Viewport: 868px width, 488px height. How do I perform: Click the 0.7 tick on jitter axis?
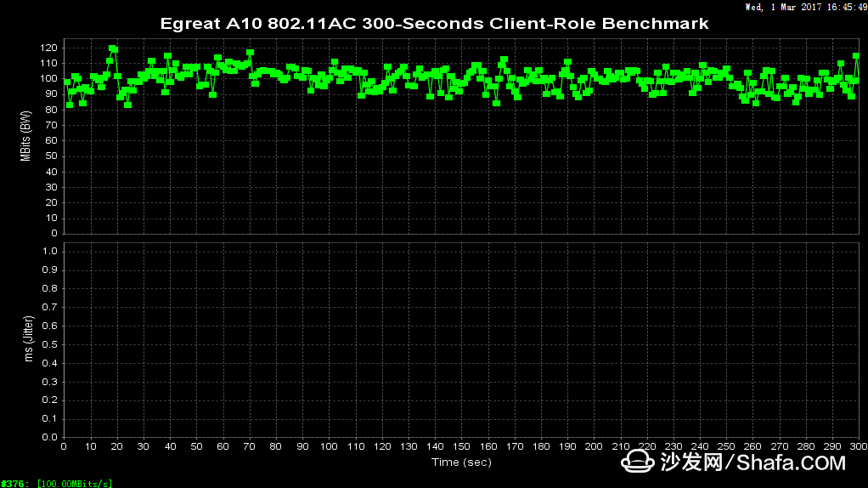50,307
